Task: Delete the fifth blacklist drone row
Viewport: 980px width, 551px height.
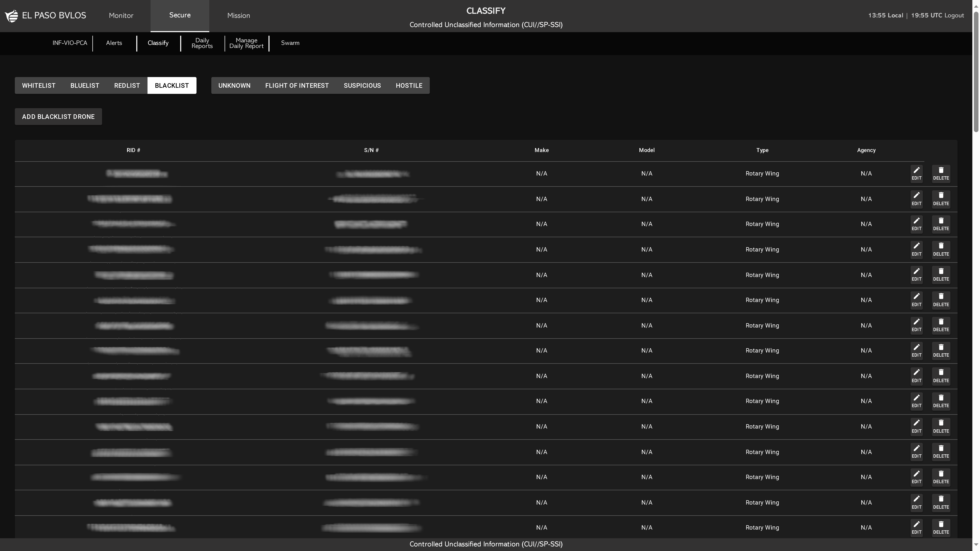Action: click(x=941, y=275)
